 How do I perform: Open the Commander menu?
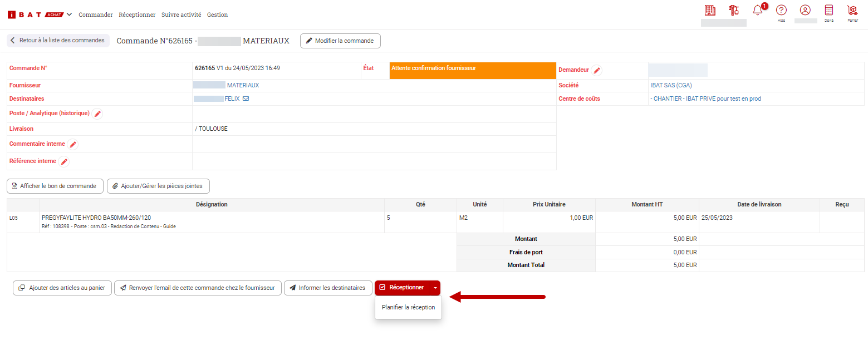pyautogui.click(x=95, y=15)
